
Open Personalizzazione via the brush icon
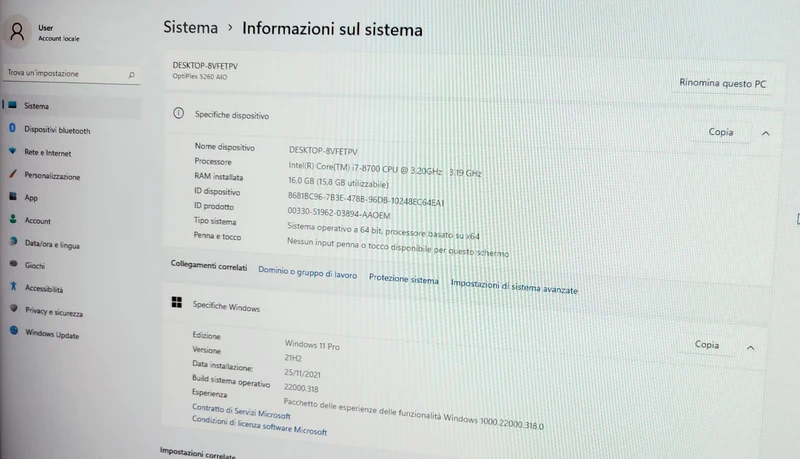tap(13, 174)
